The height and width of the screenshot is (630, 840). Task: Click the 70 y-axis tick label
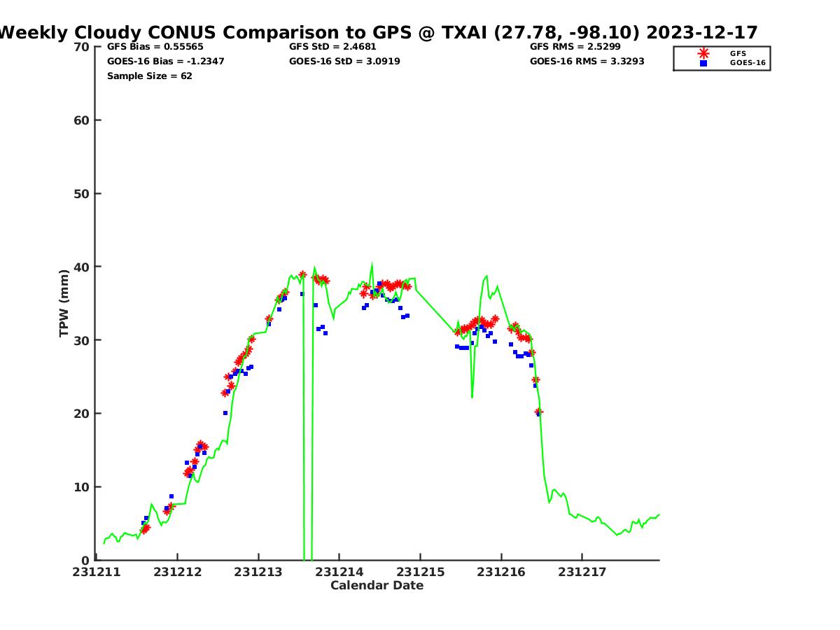click(x=82, y=47)
